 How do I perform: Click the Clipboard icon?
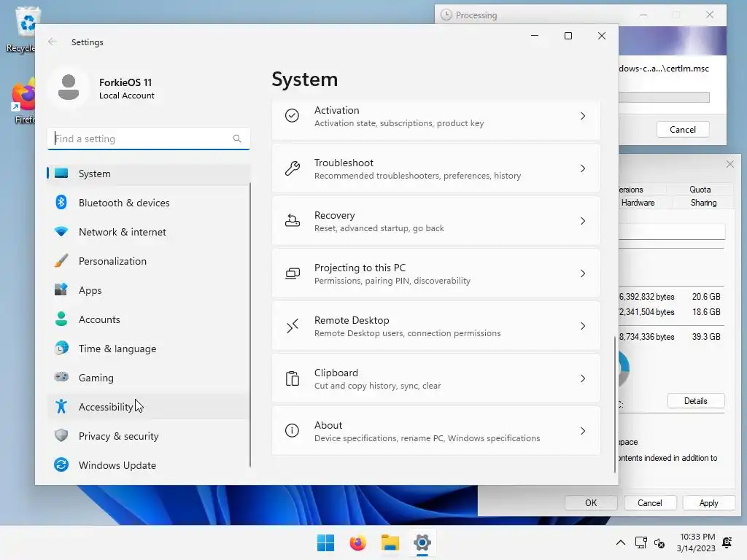click(x=292, y=378)
